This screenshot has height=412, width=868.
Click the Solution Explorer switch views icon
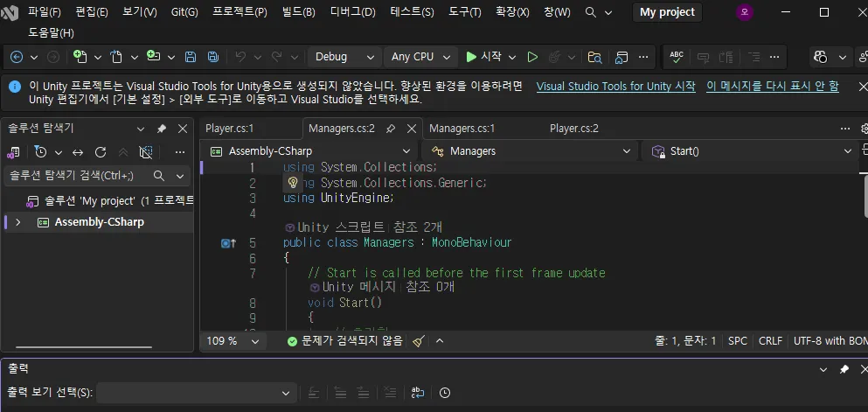[13, 152]
